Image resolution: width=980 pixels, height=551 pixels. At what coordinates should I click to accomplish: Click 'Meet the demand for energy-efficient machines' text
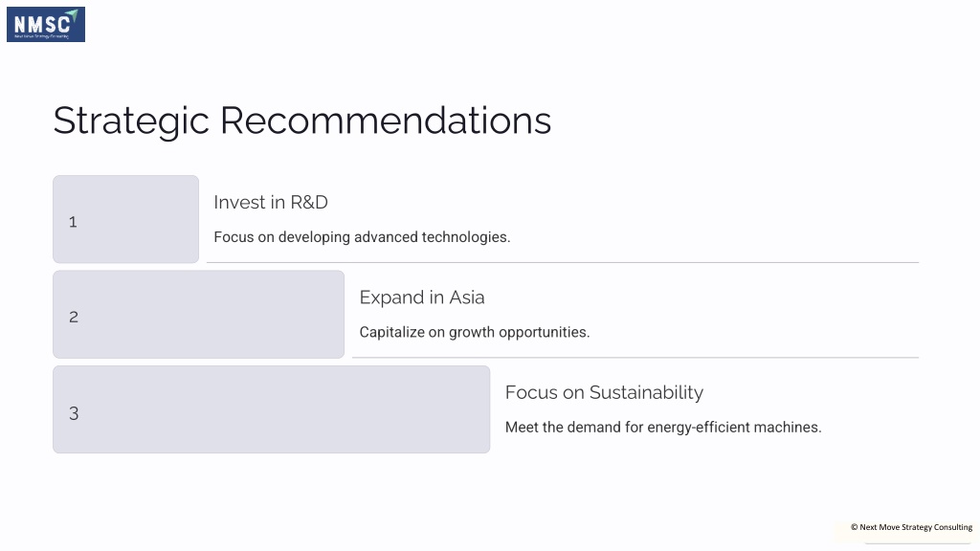[x=663, y=428]
